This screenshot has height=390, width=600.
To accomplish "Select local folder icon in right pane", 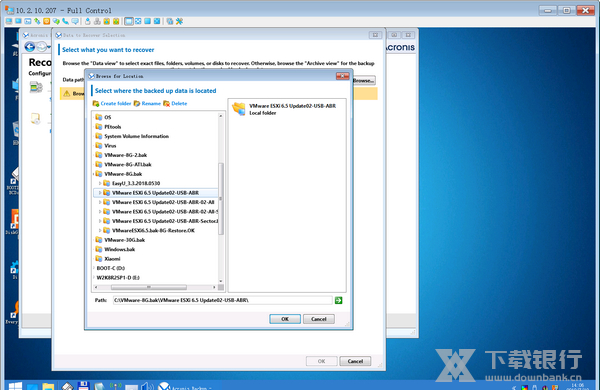I will coord(239,109).
